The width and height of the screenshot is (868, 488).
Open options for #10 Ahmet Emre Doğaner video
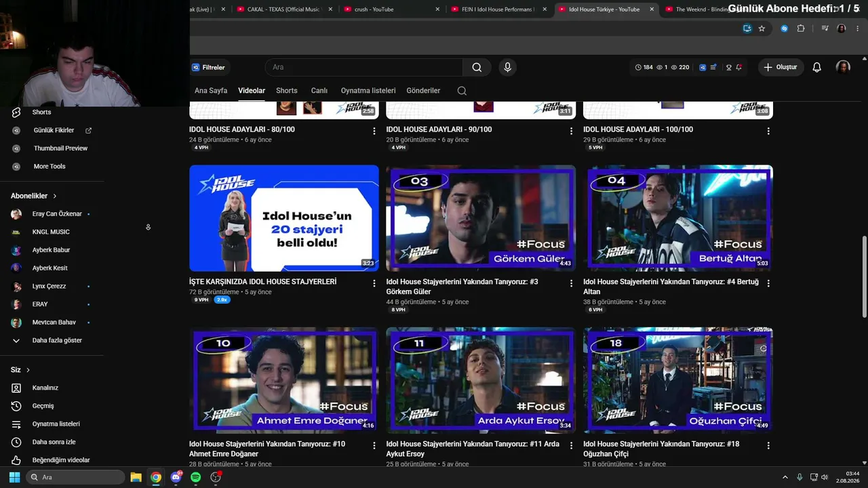[x=374, y=446]
